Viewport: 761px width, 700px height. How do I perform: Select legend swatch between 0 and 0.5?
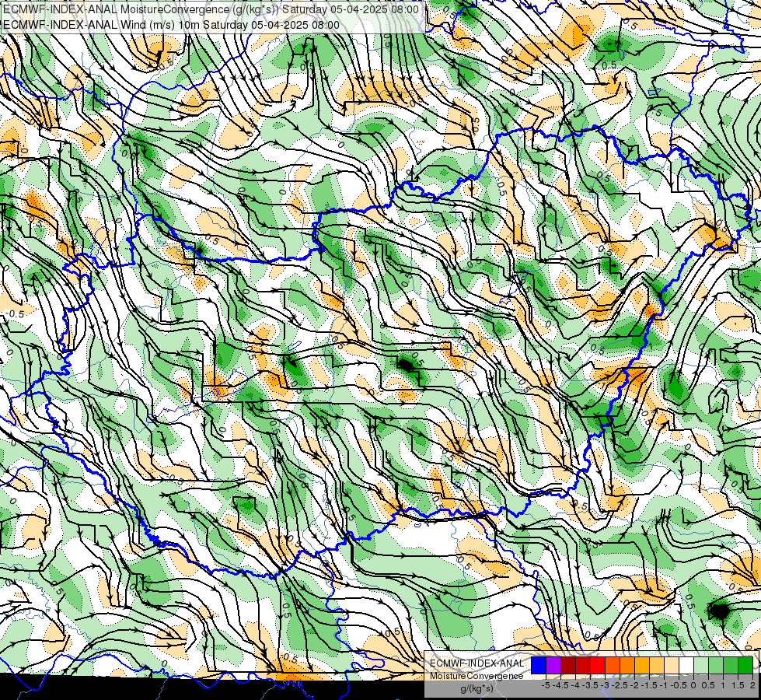[x=701, y=666]
